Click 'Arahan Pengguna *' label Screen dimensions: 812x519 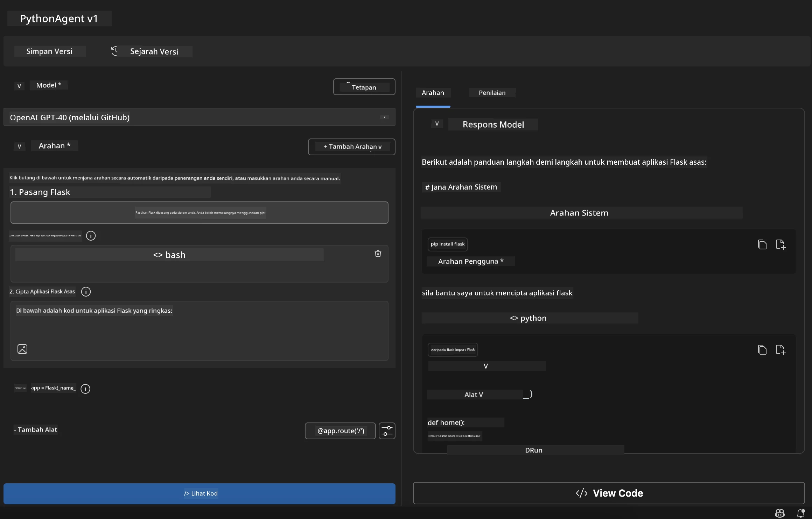[x=471, y=261]
